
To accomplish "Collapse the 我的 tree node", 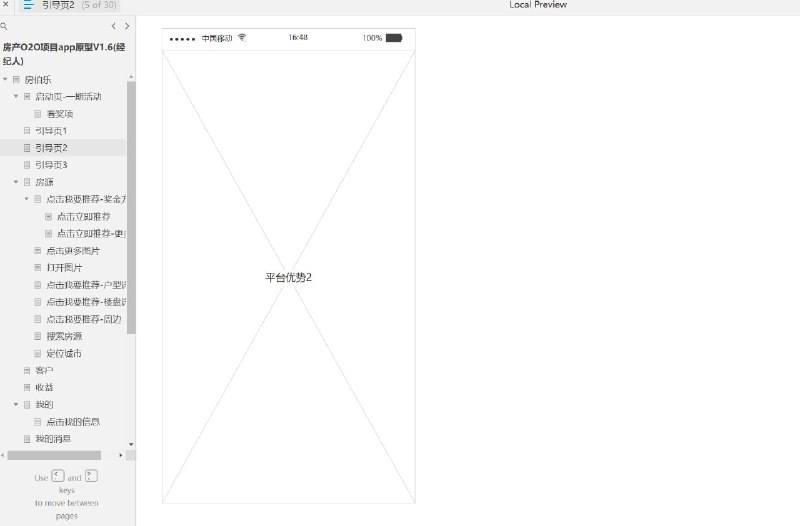I will (16, 405).
